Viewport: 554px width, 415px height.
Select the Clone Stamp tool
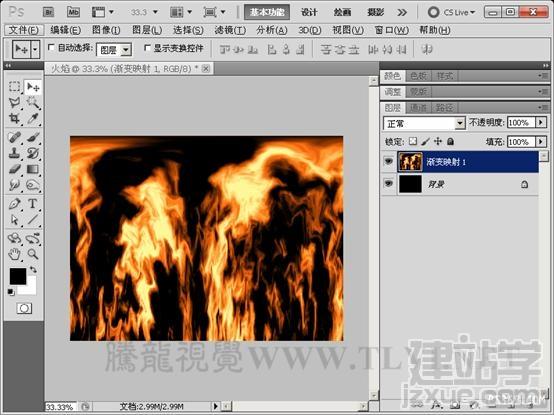14,153
